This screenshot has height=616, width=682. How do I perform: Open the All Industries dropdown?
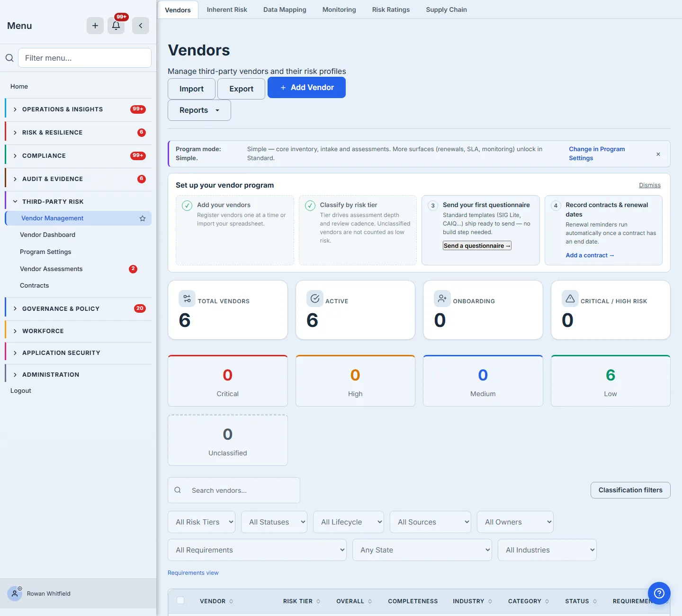[547, 550]
